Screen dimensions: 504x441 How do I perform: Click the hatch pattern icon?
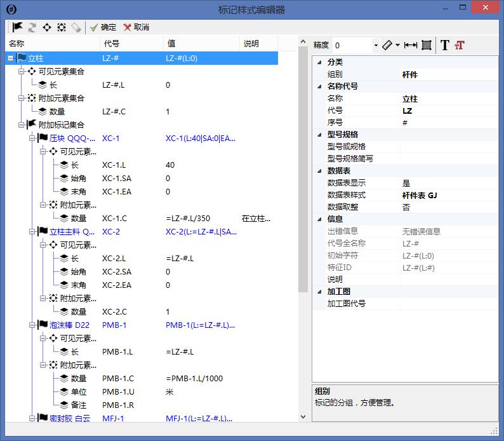pyautogui.click(x=427, y=45)
